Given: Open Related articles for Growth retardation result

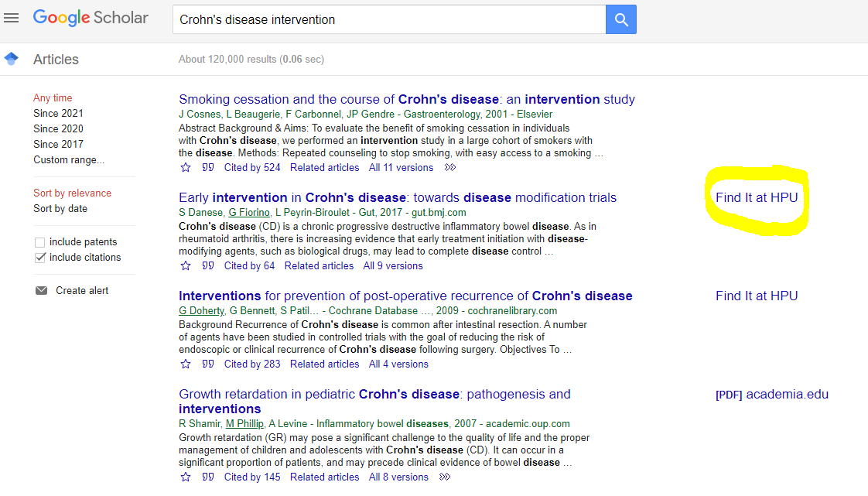Looking at the screenshot, I should [x=324, y=477].
